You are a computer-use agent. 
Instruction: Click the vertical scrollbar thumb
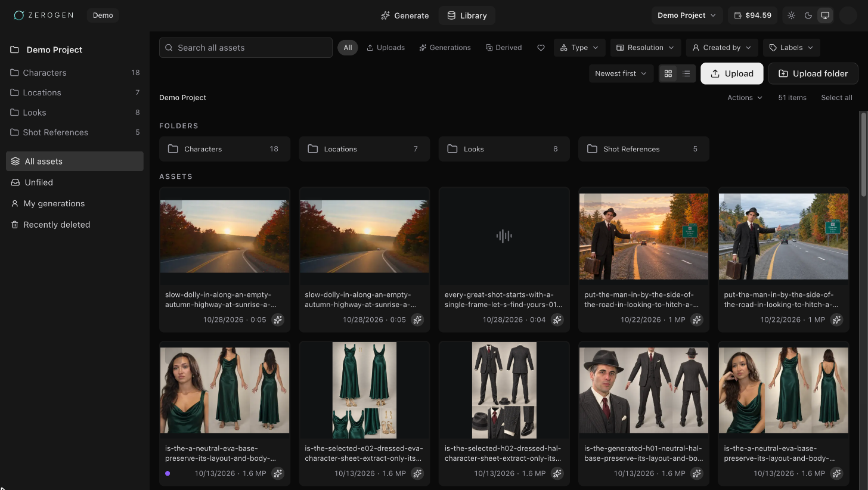pyautogui.click(x=863, y=154)
